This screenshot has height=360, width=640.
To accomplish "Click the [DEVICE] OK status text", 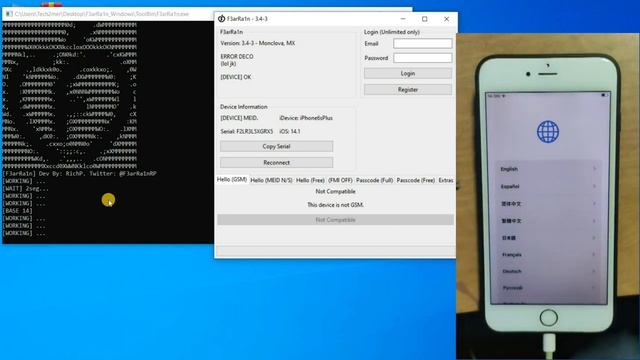I will click(236, 77).
